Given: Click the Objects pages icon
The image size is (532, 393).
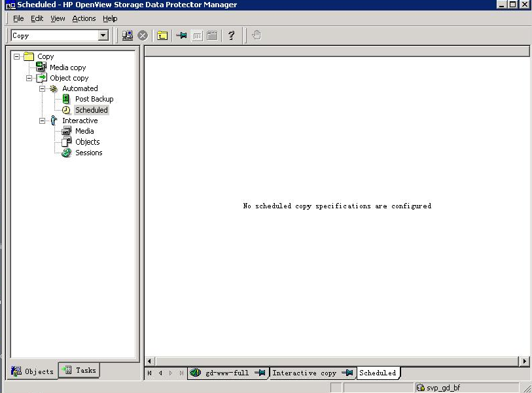Looking at the screenshot, I should (x=67, y=141).
